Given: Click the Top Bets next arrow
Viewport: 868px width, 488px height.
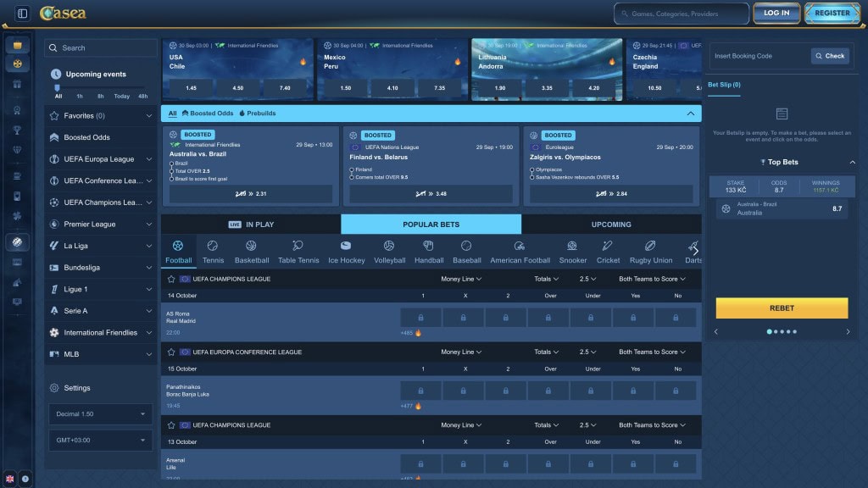Looking at the screenshot, I should 848,331.
